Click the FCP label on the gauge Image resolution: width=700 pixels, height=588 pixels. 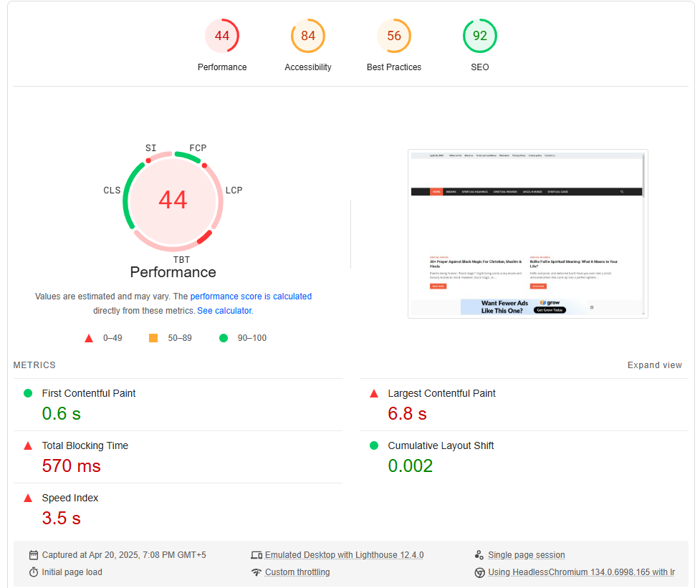click(198, 148)
